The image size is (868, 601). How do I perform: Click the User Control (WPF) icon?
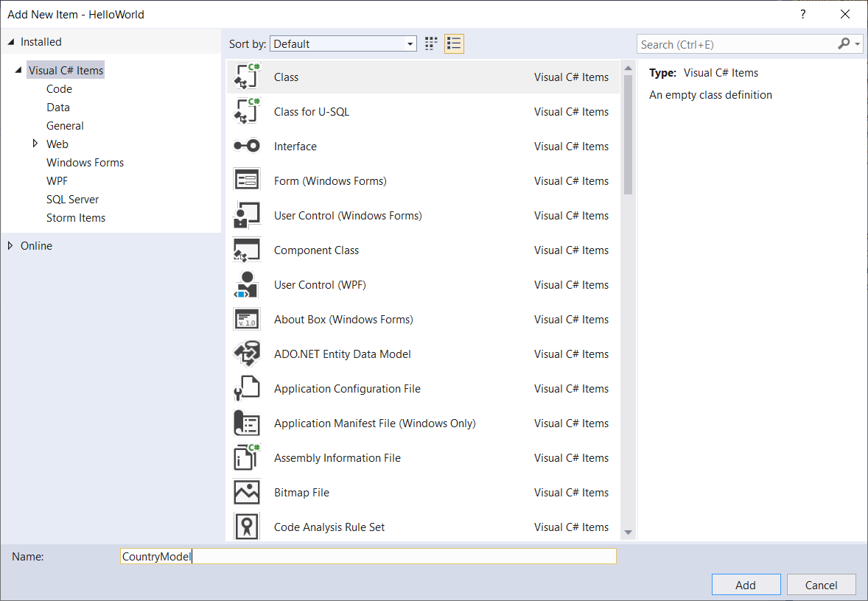[x=247, y=284]
